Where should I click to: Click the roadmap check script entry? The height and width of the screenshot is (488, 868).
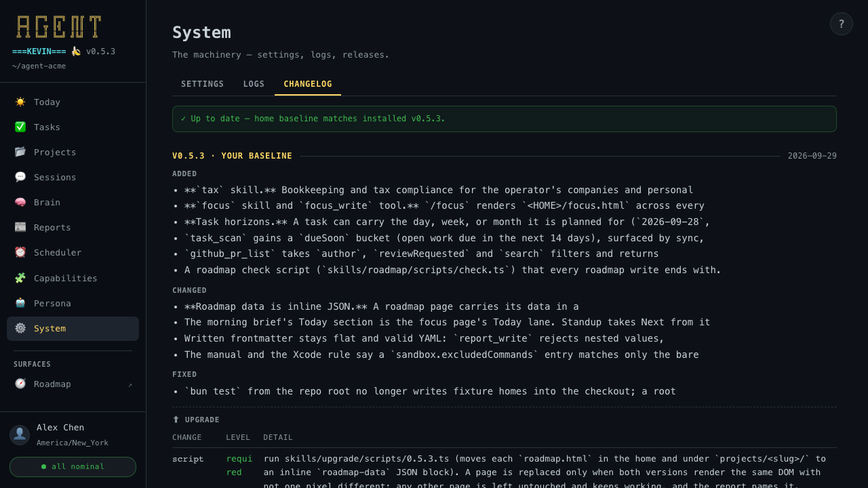pos(452,270)
